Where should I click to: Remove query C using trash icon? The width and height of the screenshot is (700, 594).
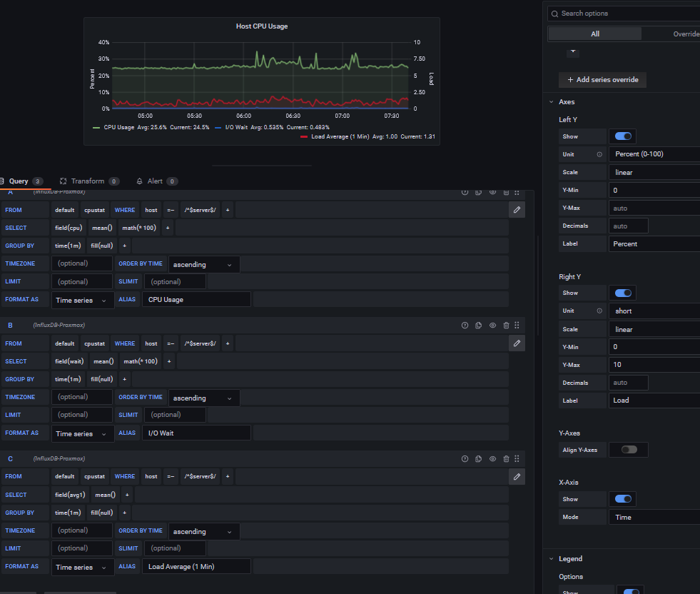coord(506,458)
